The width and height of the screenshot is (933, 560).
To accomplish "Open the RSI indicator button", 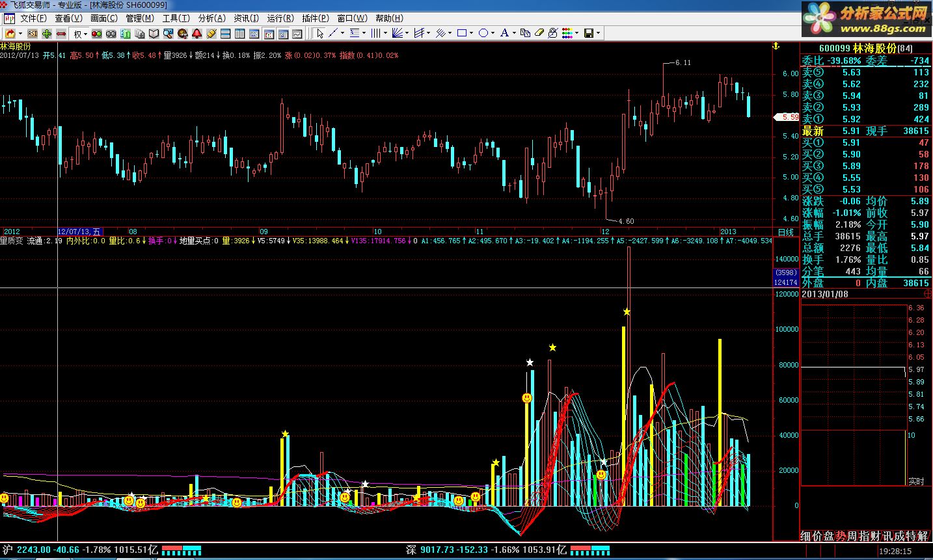I will pyautogui.click(x=33, y=33).
